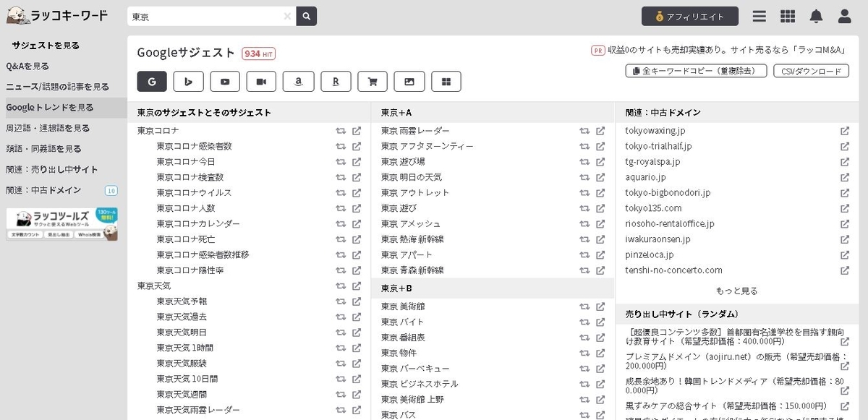The width and height of the screenshot is (868, 420).
Task: Select the Bing suggest source button
Action: click(x=189, y=82)
